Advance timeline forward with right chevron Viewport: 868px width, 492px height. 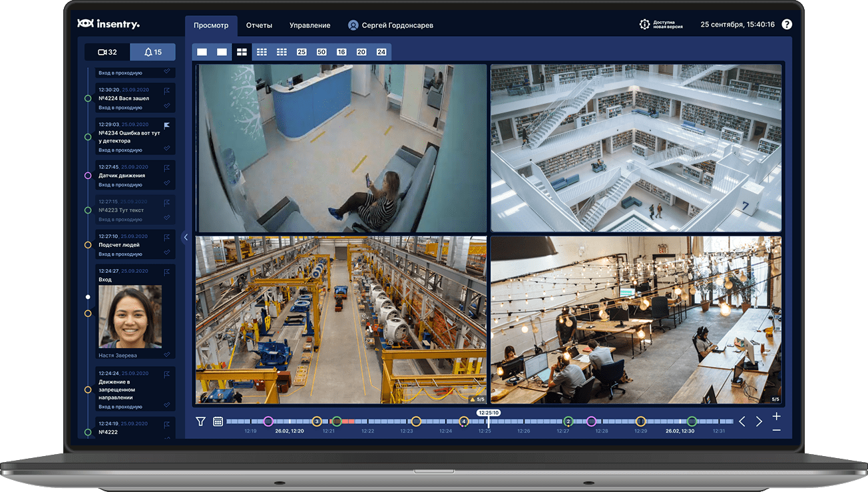point(759,421)
